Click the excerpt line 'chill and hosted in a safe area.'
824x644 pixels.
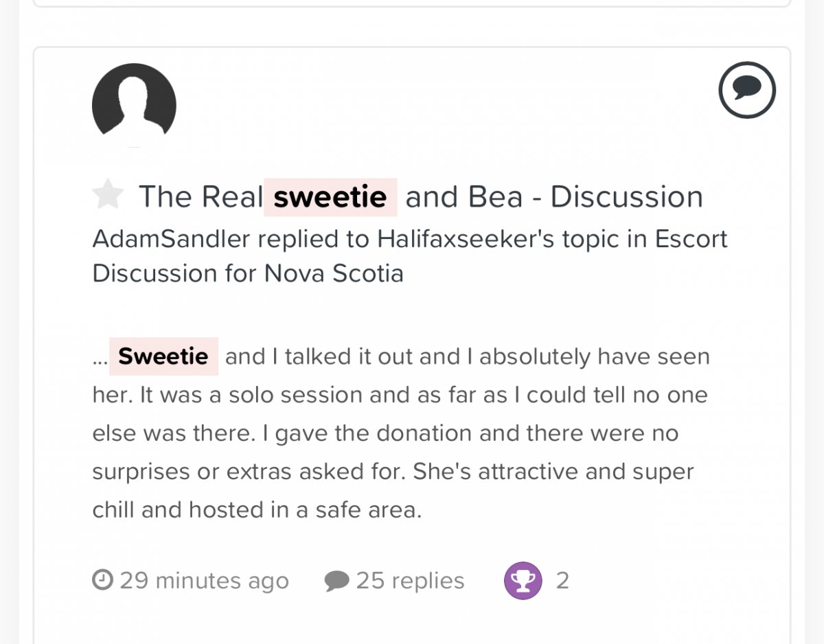coord(257,510)
